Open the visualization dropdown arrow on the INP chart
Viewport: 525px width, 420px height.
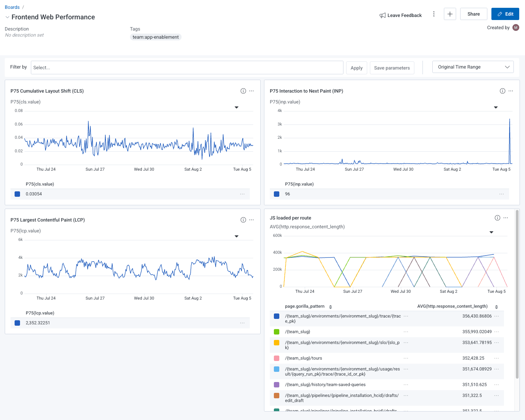click(496, 107)
